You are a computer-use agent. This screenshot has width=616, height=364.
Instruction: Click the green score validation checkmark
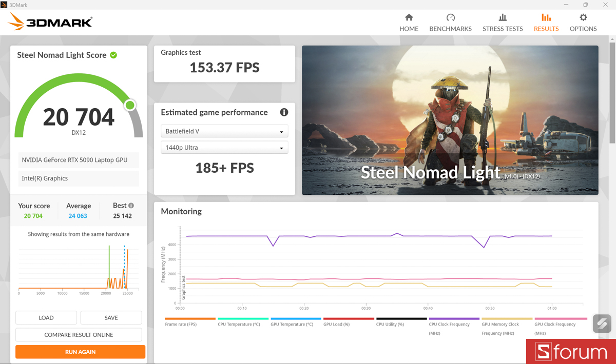[x=113, y=55]
